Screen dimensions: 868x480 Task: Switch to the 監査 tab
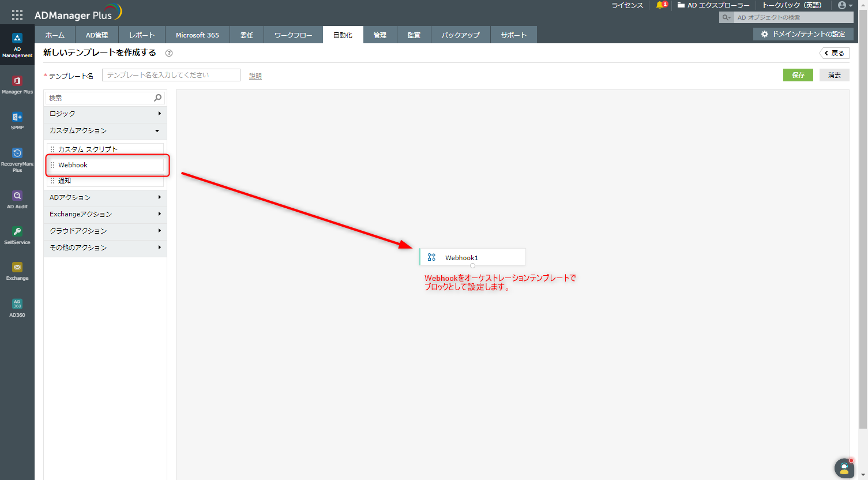(414, 35)
